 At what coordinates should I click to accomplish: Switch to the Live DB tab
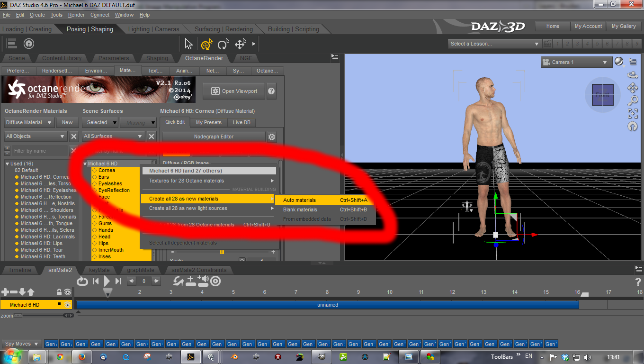[x=241, y=122]
